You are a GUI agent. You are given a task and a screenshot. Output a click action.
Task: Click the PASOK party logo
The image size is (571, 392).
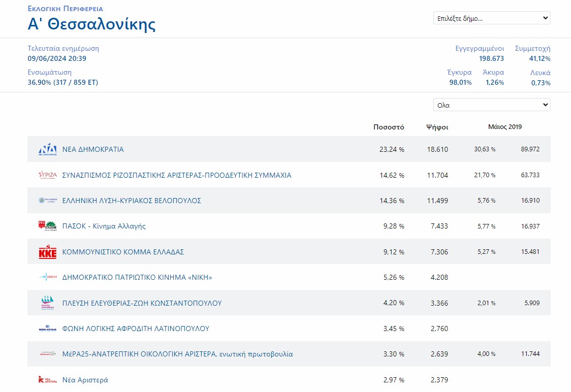click(48, 226)
